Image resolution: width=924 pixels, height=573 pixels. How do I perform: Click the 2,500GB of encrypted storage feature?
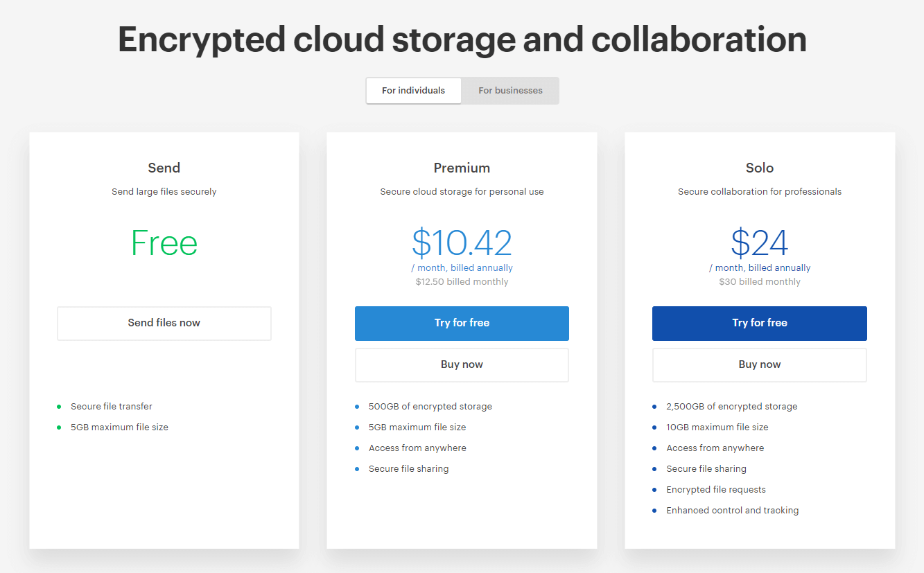point(731,407)
